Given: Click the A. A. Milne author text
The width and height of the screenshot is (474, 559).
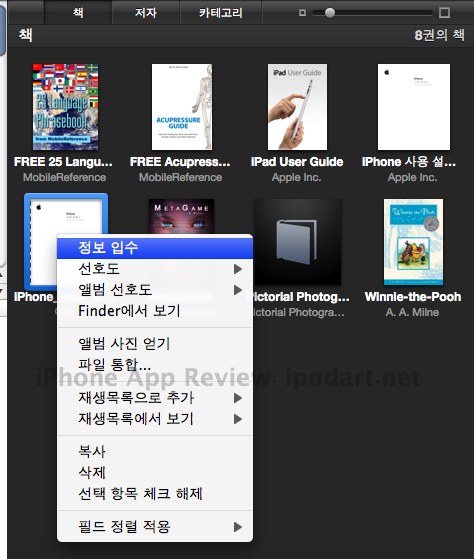Looking at the screenshot, I should tap(412, 312).
